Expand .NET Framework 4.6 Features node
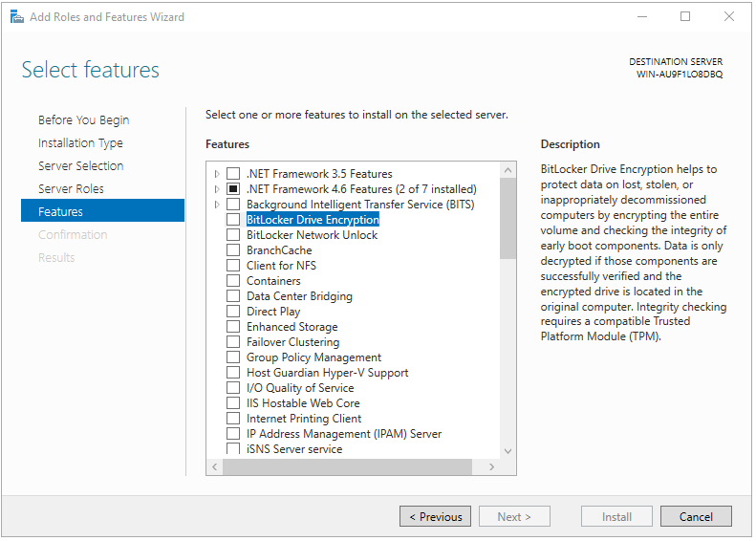The width and height of the screenshot is (756, 541). (x=217, y=189)
